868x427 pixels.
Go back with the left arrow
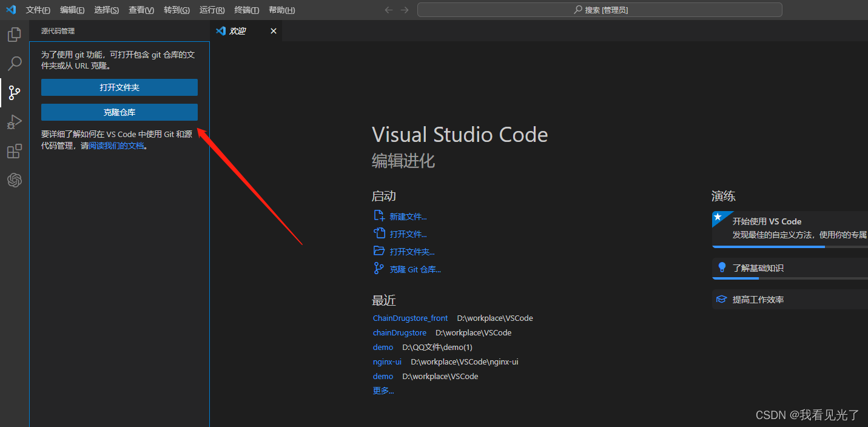389,10
